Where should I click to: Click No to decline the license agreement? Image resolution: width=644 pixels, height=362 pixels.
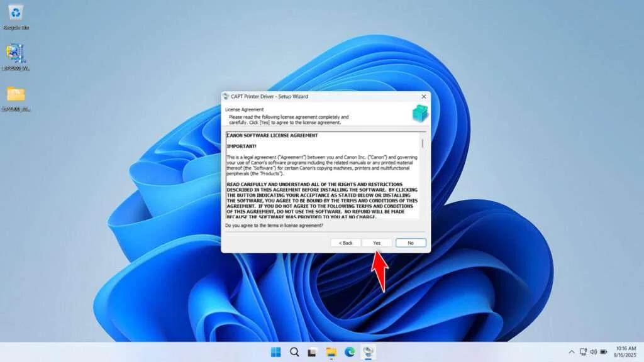(x=411, y=243)
